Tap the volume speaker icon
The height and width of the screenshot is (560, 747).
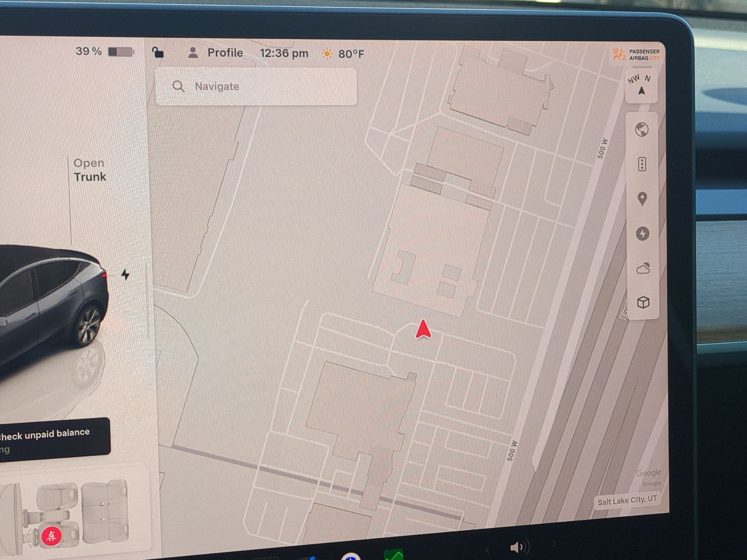520,547
